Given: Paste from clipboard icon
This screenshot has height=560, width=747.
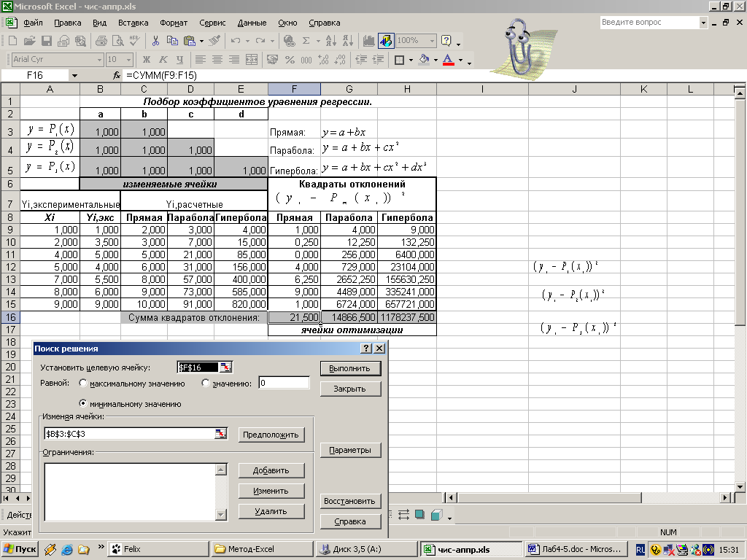Looking at the screenshot, I should coord(189,41).
